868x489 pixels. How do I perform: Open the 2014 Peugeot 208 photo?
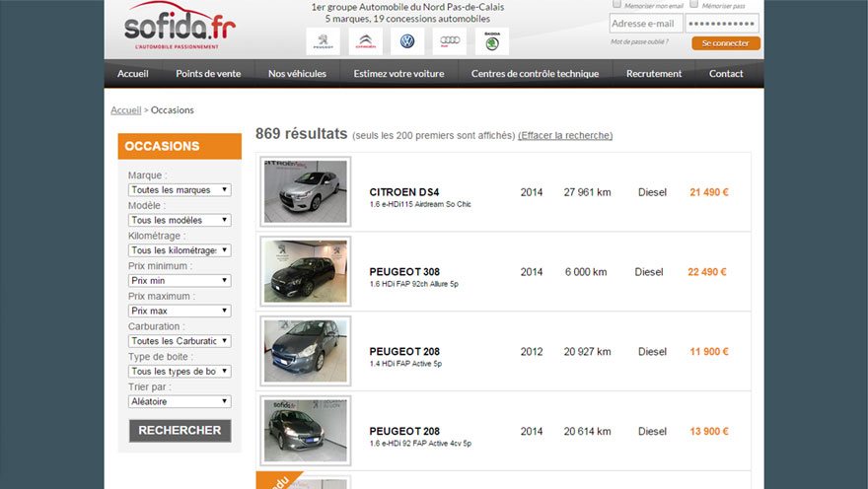306,431
